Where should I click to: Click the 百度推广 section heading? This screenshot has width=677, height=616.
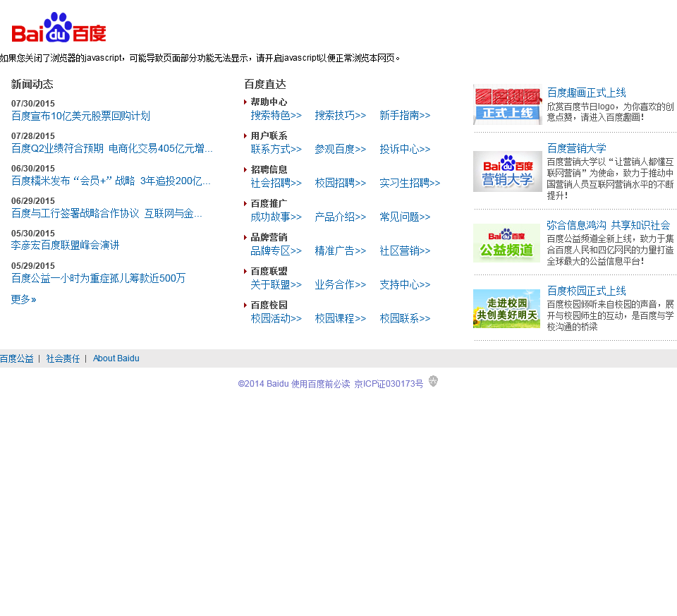coord(269,203)
